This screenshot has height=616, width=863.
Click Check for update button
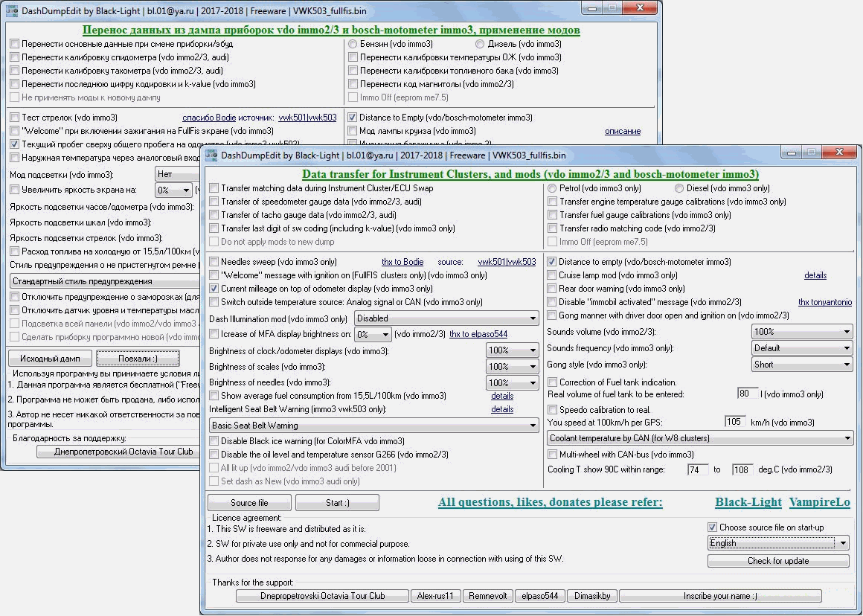[777, 561]
